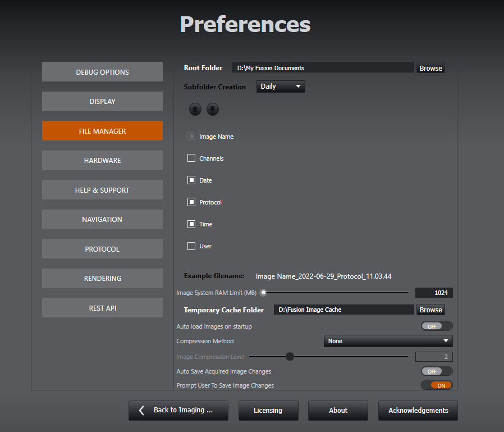Turn off Prompt User To Save Image Changes
This screenshot has width=504, height=432.
click(436, 385)
